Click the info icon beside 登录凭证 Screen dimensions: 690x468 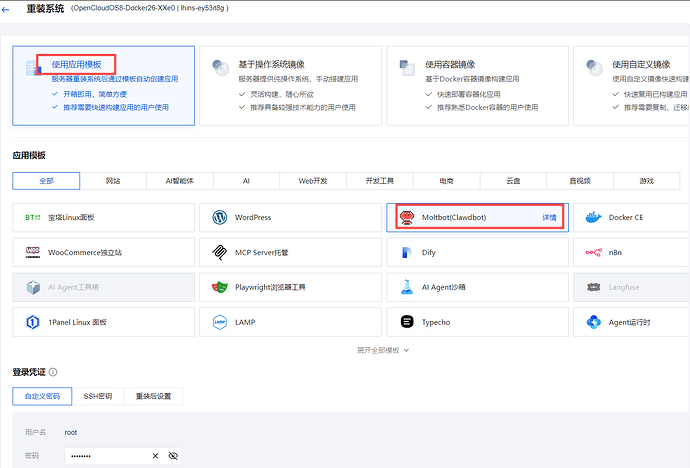(x=53, y=372)
